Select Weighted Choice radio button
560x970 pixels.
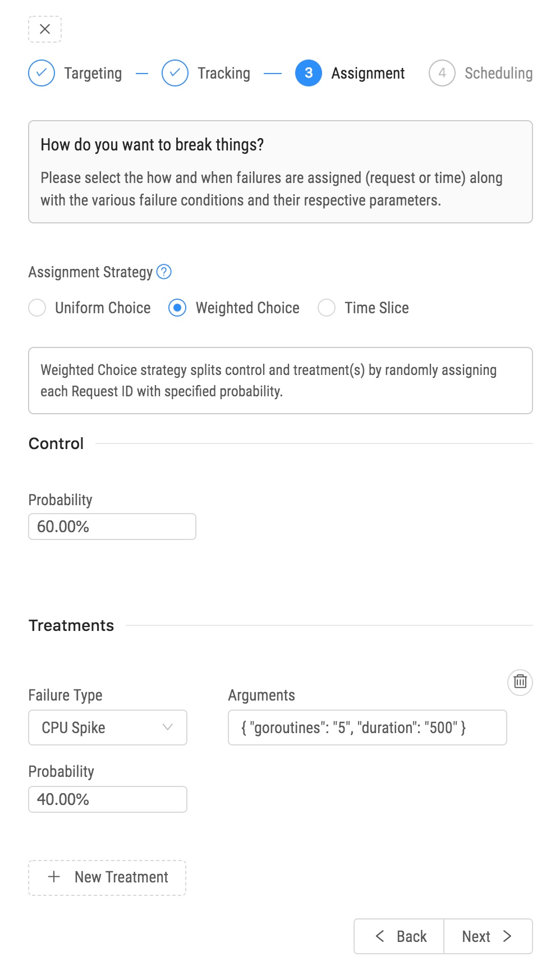click(x=177, y=308)
